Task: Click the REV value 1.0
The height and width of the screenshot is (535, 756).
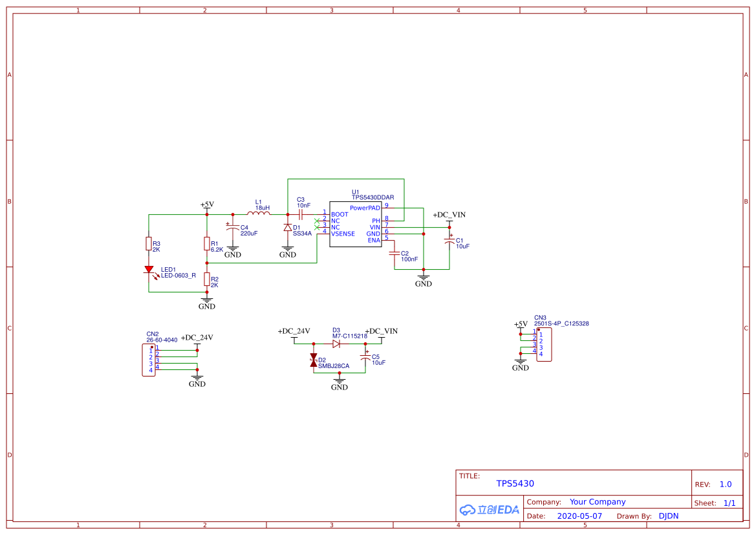Action: (x=726, y=485)
